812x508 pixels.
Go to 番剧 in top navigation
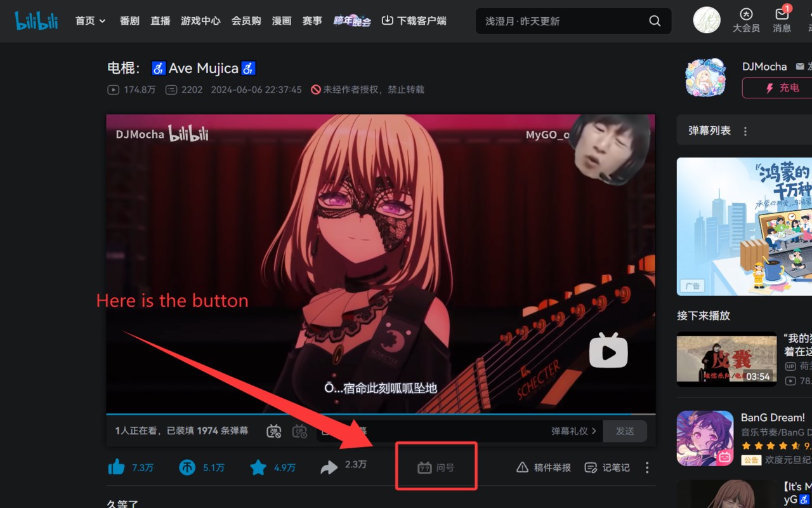pyautogui.click(x=129, y=21)
